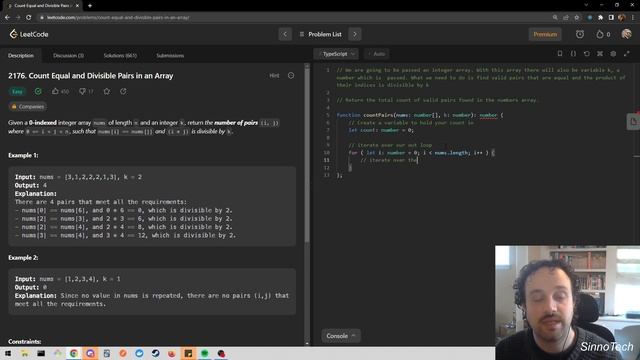The height and width of the screenshot is (360, 640).
Task: Expand editor to fullscreen
Action: tap(627, 54)
